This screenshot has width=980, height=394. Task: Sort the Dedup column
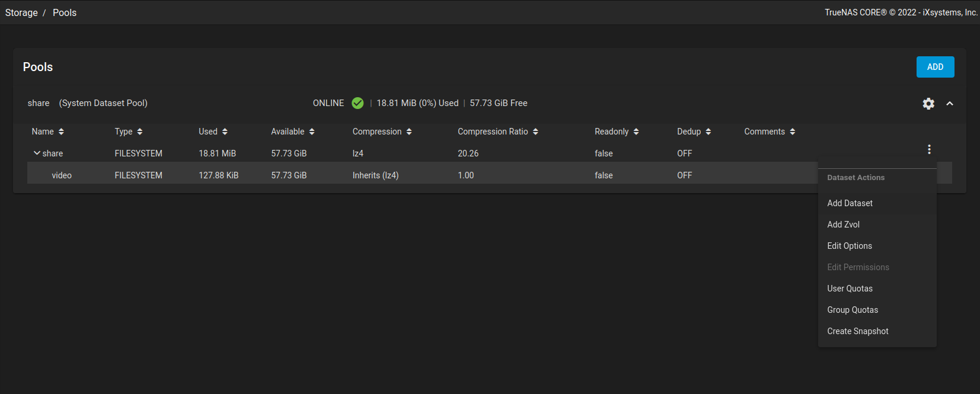(708, 132)
